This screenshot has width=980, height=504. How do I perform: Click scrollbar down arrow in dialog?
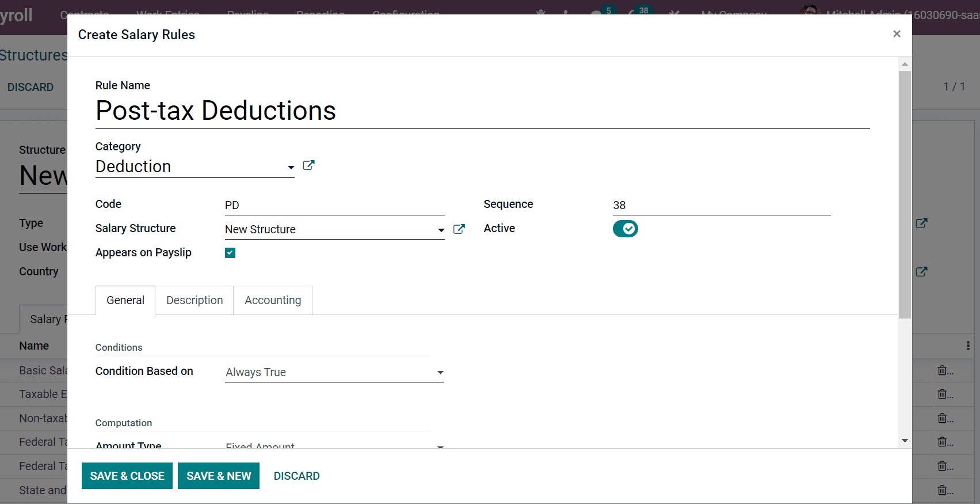tap(905, 441)
